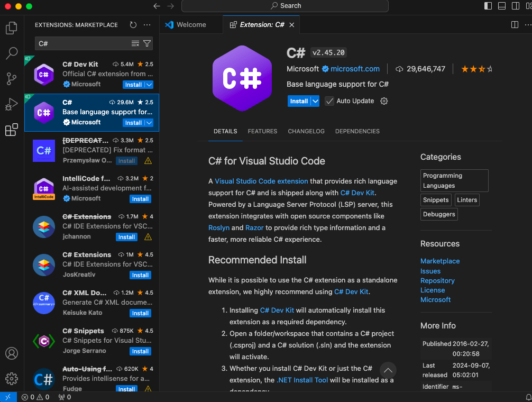Toggle secondary side bar layout icon
532x402 pixels.
pyautogui.click(x=516, y=6)
